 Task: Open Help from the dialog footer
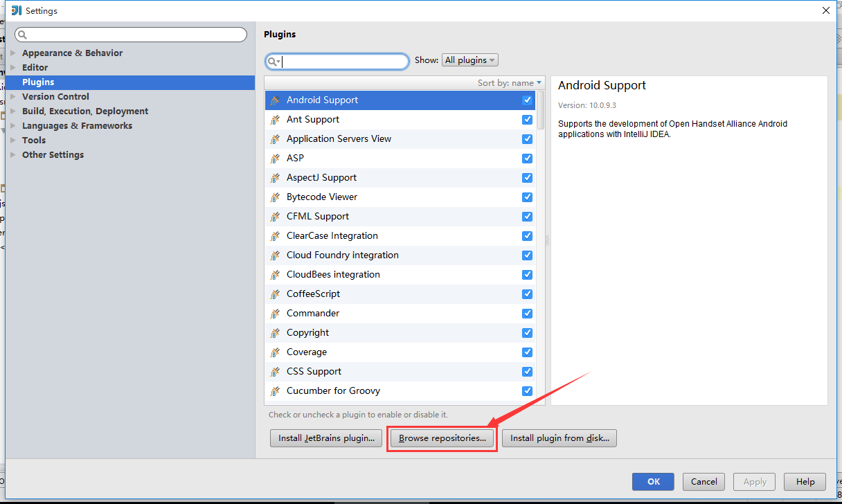coord(805,482)
